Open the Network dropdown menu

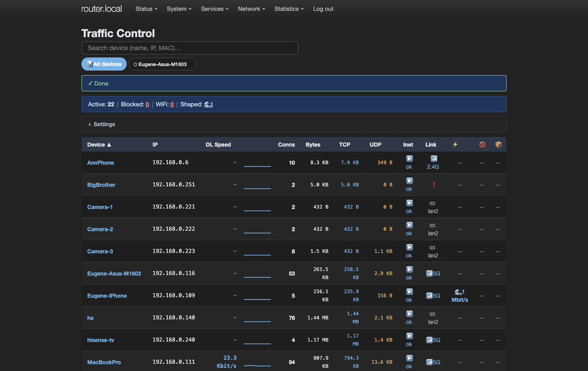pos(251,9)
